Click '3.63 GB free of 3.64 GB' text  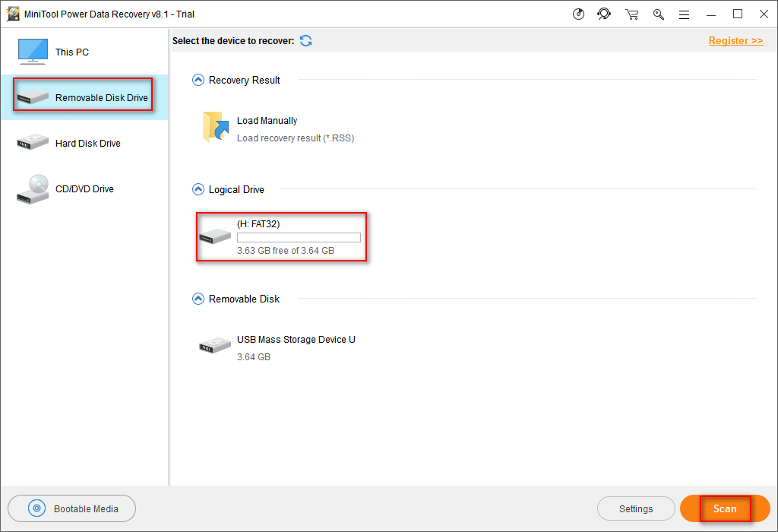coord(286,251)
